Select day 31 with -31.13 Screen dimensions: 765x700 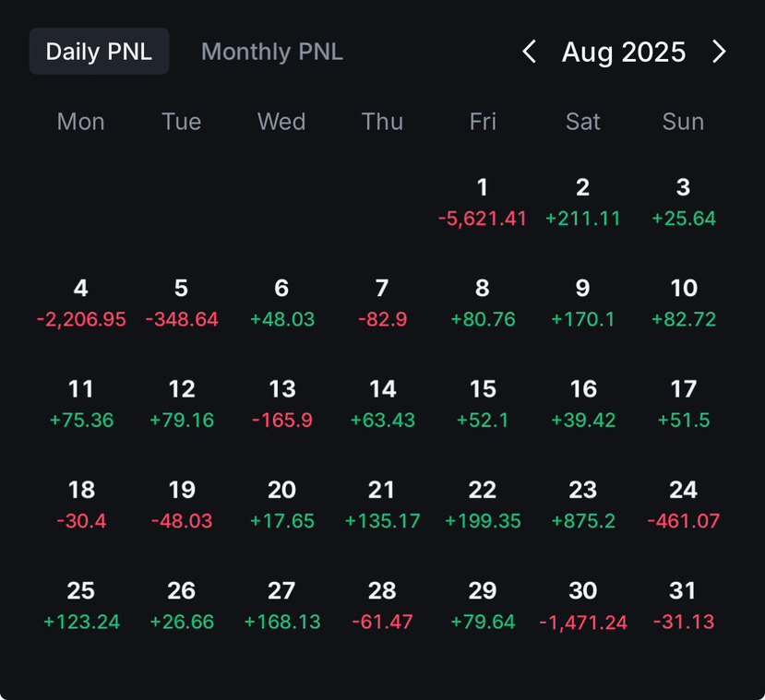click(x=683, y=607)
